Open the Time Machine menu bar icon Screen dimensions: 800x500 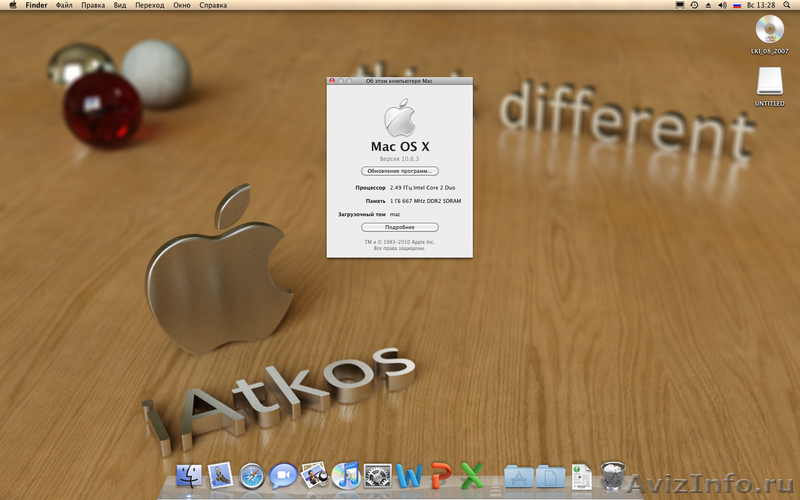694,5
